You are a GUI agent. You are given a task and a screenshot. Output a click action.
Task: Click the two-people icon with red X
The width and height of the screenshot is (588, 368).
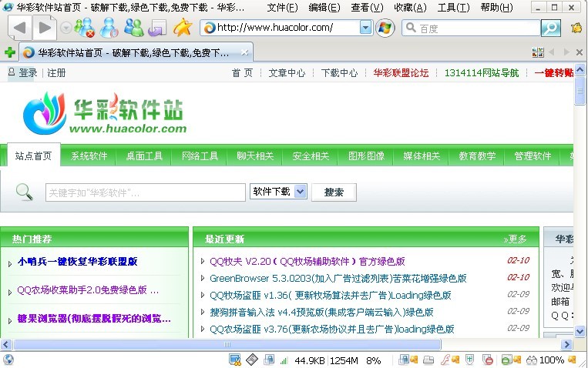[x=84, y=28]
